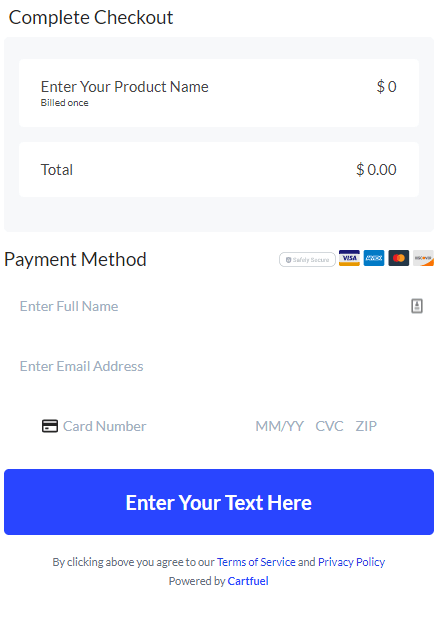The width and height of the screenshot is (446, 621).
Task: Click the Total amount row
Action: click(x=219, y=170)
